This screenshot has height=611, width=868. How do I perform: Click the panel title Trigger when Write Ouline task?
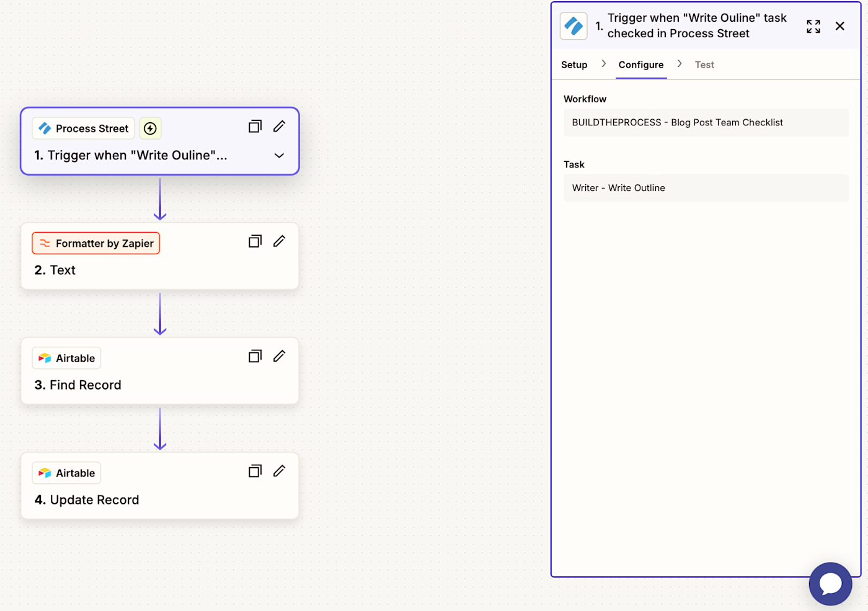point(697,25)
